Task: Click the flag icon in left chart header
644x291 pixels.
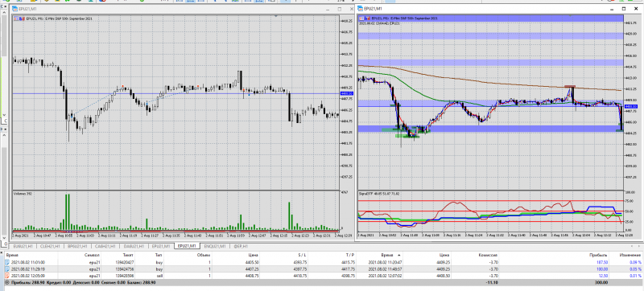Action: pos(16,18)
